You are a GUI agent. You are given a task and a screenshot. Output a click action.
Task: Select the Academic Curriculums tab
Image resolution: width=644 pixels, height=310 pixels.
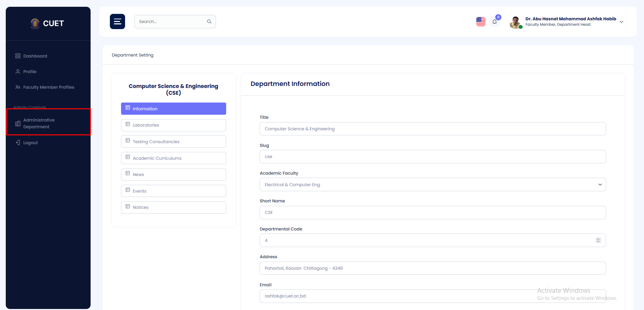[x=173, y=158]
